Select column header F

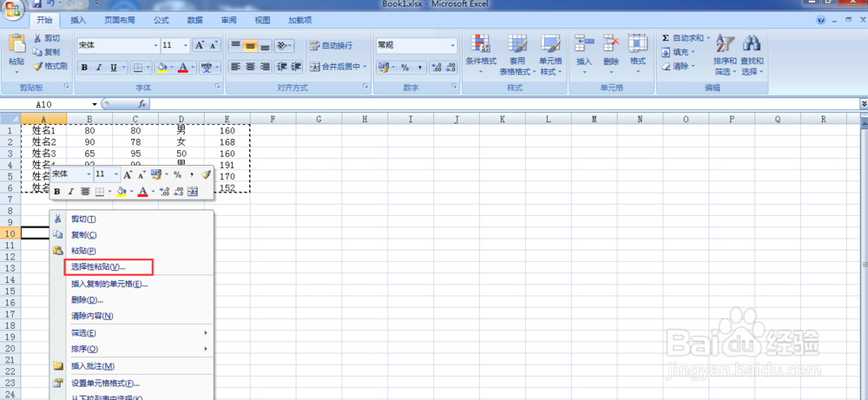click(x=273, y=118)
